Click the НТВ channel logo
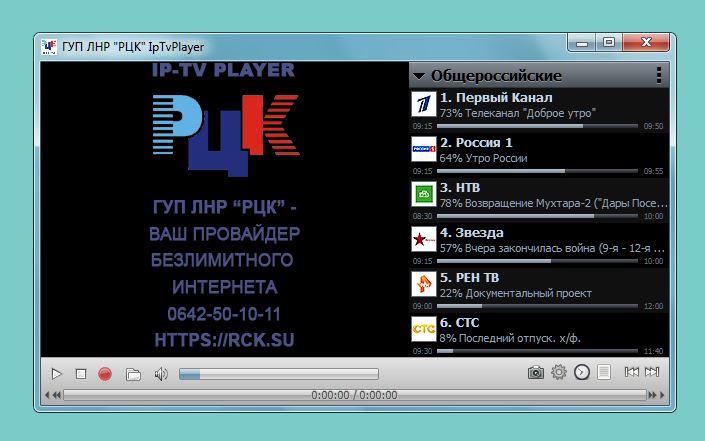The height and width of the screenshot is (441, 705). pyautogui.click(x=424, y=193)
